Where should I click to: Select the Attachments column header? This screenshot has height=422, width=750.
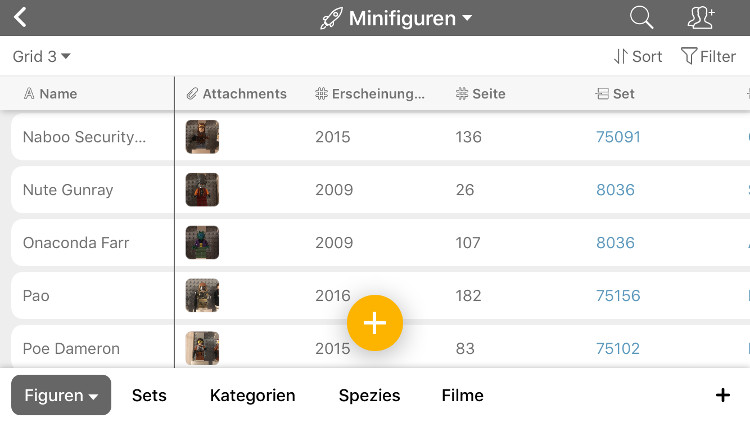click(237, 94)
